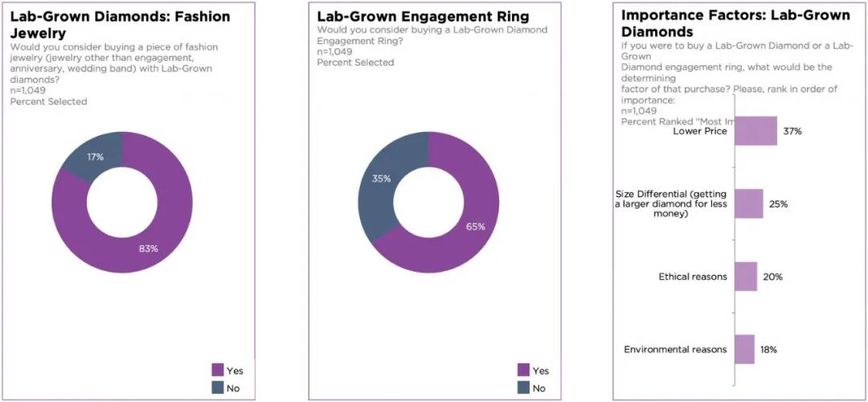
Task: Click the Ethical reasons axis label
Action: click(x=693, y=277)
